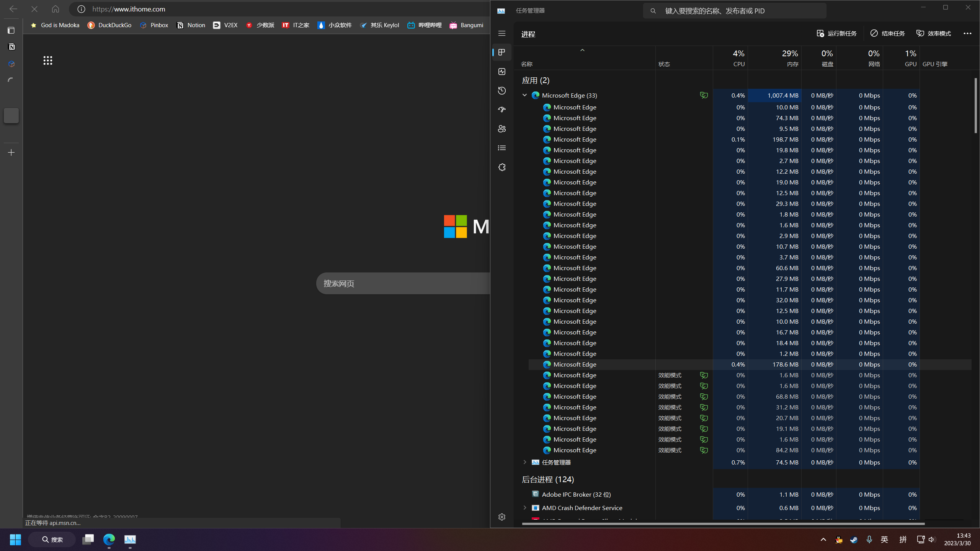
Task: Click the Task Manager search box
Action: pos(734,11)
